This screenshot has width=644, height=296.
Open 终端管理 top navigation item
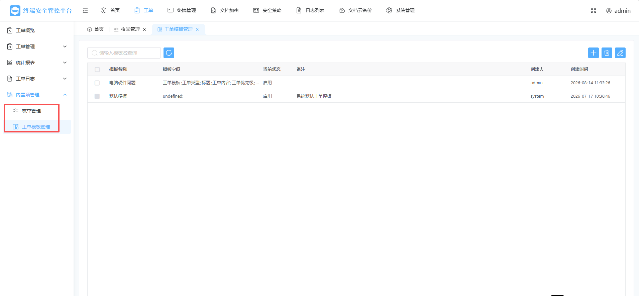[182, 10]
